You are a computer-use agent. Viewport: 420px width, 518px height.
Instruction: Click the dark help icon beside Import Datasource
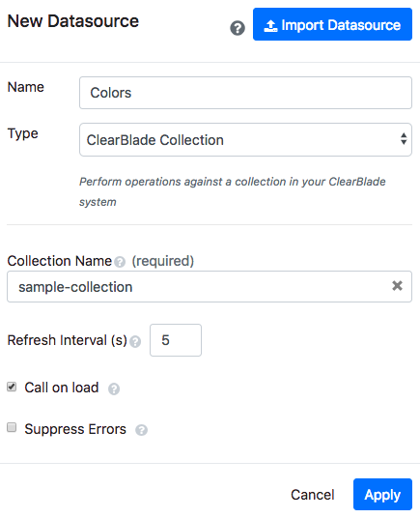click(x=238, y=28)
